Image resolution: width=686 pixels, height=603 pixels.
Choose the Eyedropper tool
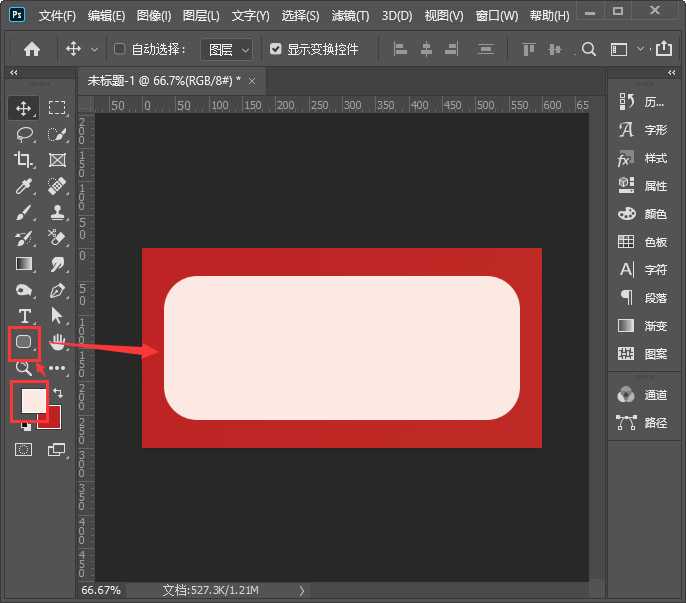(x=24, y=186)
